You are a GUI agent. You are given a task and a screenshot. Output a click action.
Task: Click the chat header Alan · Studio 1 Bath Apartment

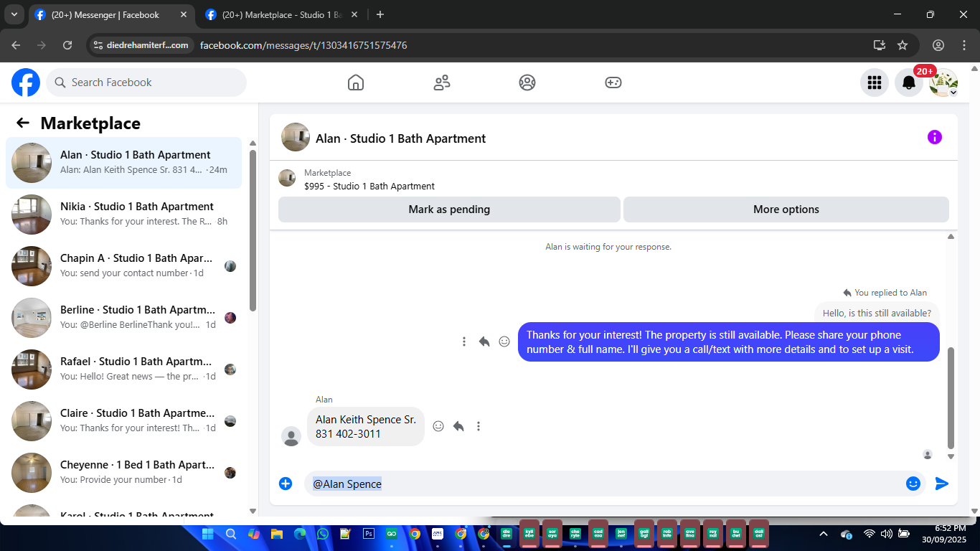click(400, 138)
